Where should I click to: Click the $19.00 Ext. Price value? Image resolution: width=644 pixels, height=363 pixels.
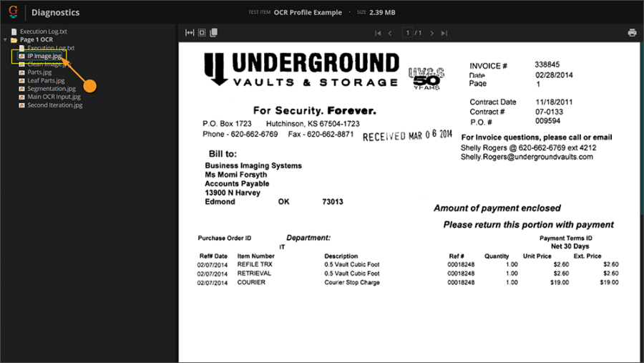click(609, 282)
